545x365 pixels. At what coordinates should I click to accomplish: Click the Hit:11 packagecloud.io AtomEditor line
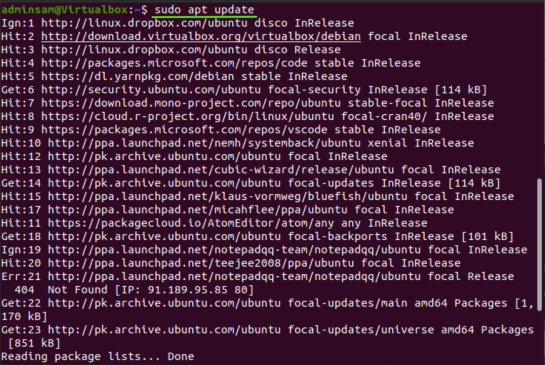point(214,223)
